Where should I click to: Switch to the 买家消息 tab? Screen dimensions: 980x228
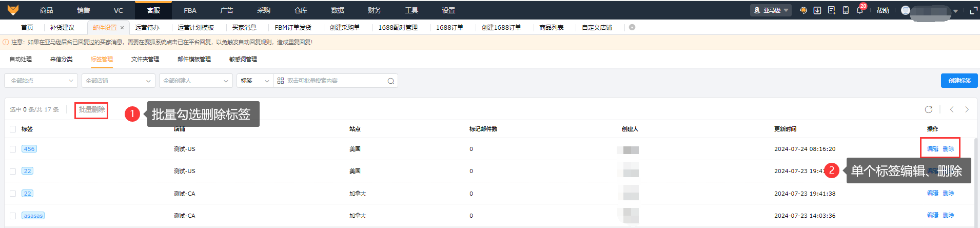click(x=244, y=28)
